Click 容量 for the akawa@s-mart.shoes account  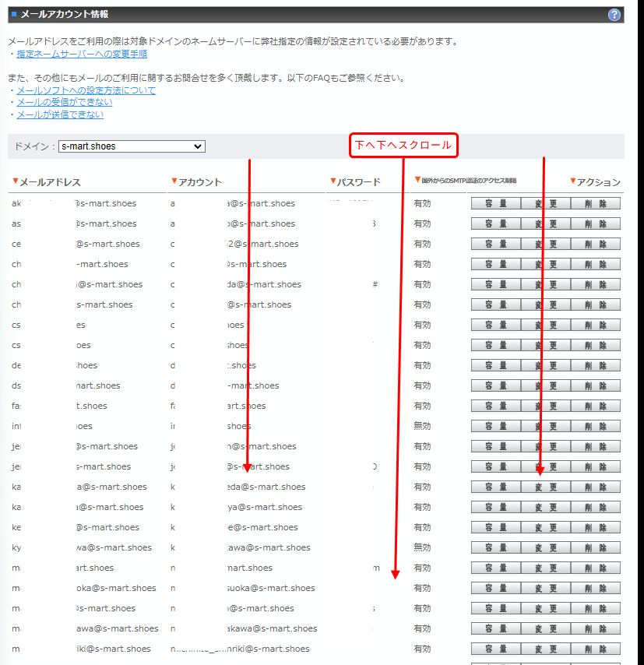pyautogui.click(x=495, y=628)
